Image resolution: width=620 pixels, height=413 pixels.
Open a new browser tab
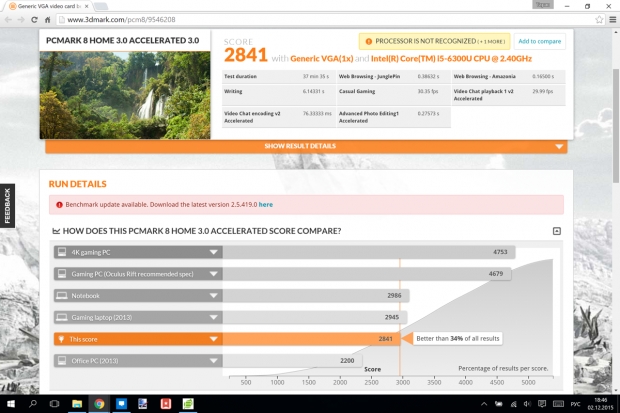pos(101,6)
